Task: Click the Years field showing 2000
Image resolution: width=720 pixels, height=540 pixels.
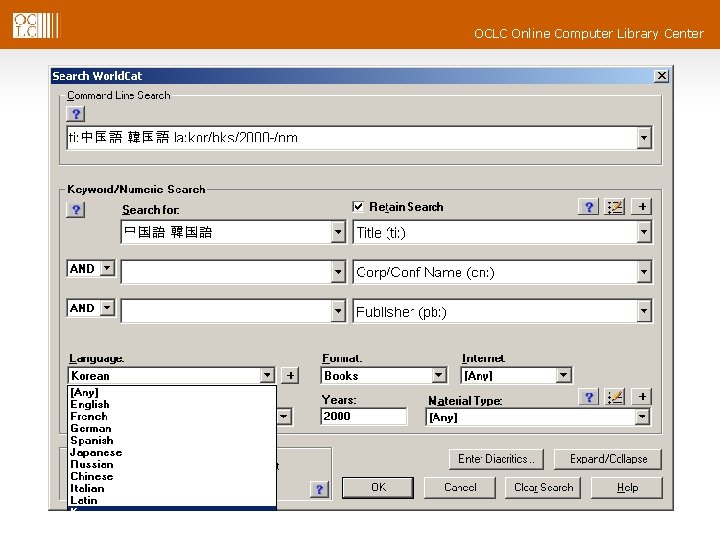Action: tap(364, 416)
